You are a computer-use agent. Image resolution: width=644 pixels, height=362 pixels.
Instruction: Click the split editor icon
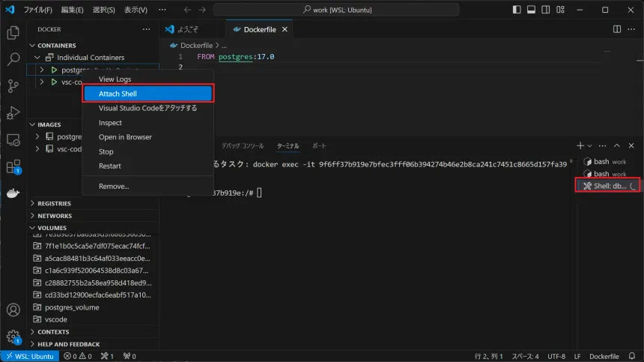tap(617, 29)
